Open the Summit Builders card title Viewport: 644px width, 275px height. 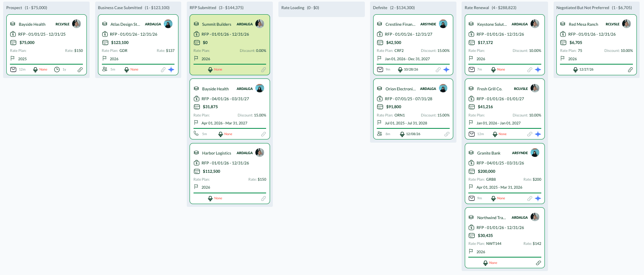tap(217, 24)
